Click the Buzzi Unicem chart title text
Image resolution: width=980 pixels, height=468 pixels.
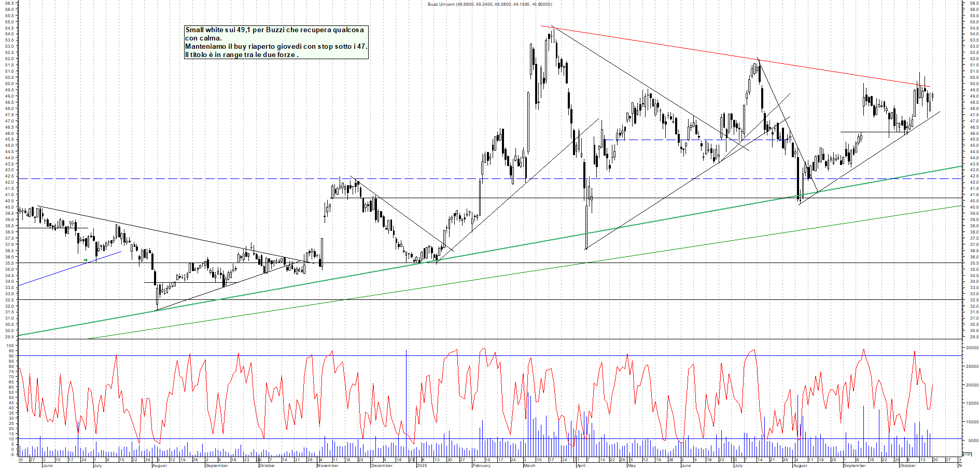click(x=489, y=4)
